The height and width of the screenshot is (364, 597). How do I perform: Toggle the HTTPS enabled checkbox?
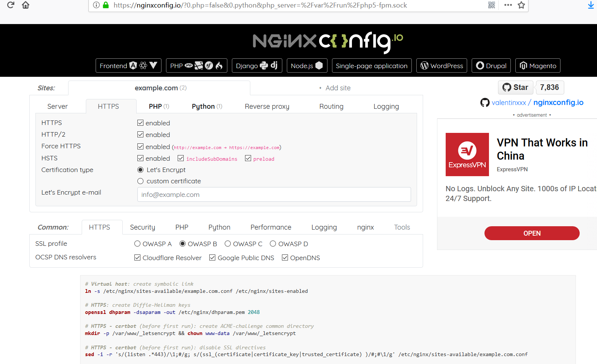click(140, 123)
